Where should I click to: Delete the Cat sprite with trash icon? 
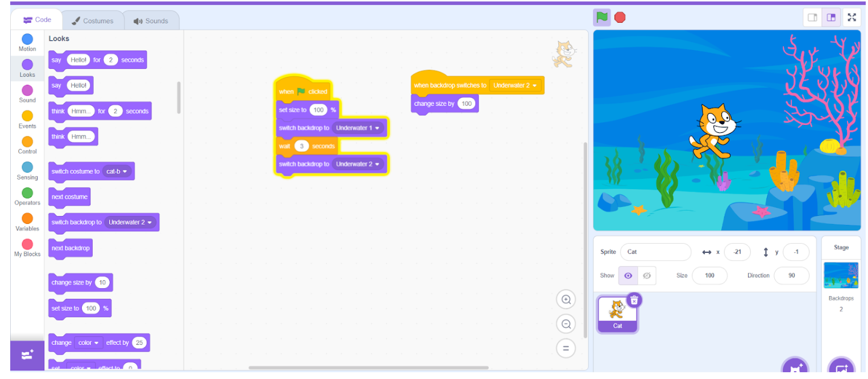(x=634, y=300)
